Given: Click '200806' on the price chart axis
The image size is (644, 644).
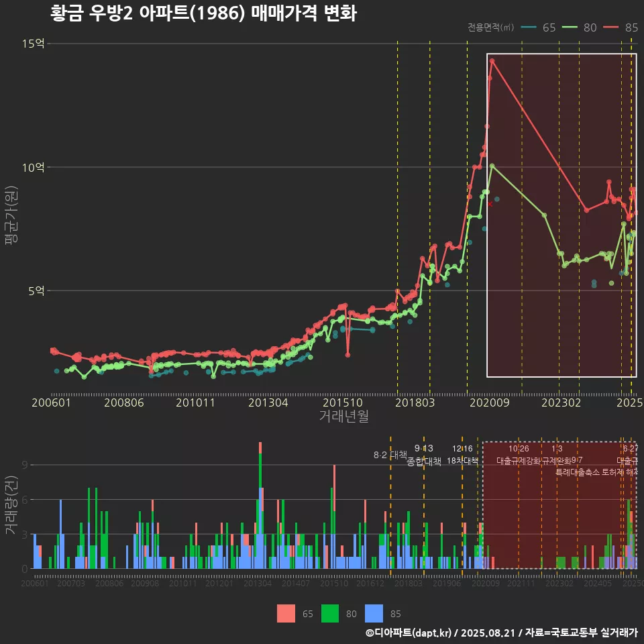Looking at the screenshot, I should click(124, 402).
